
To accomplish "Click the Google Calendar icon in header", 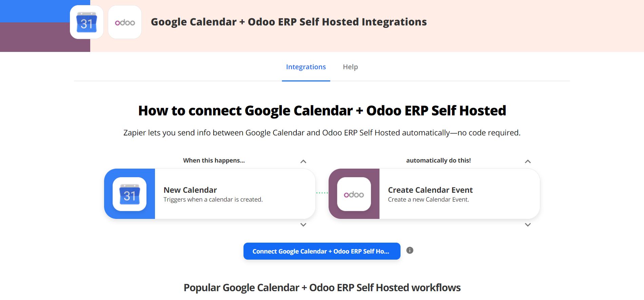I will coord(87,22).
